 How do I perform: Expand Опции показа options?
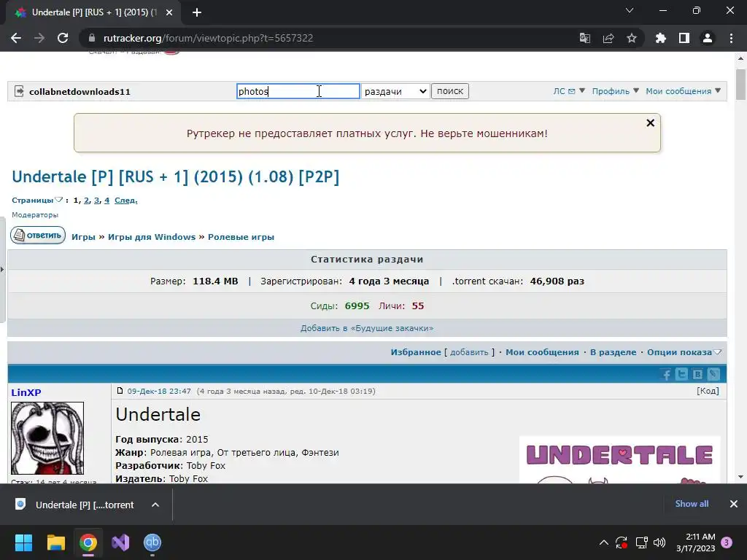pyautogui.click(x=684, y=352)
